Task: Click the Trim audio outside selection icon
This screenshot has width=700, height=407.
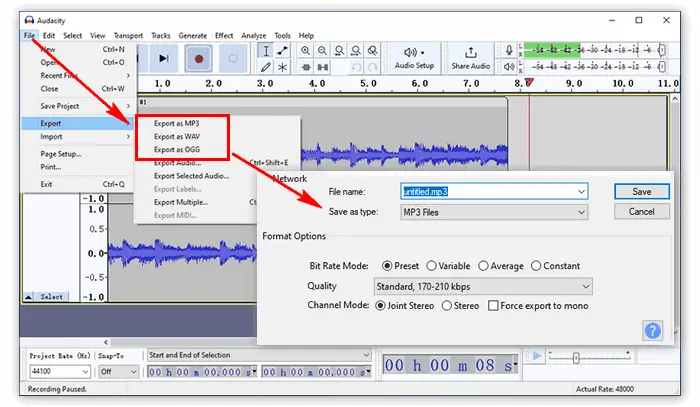Action: [306, 67]
